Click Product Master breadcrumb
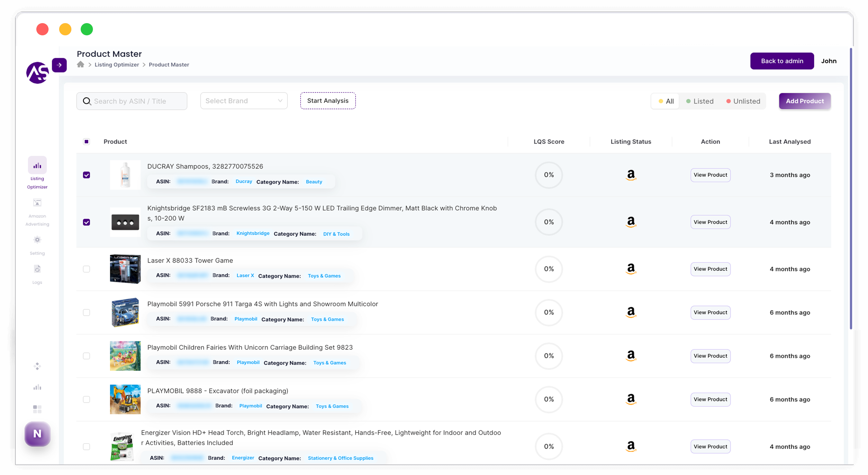The height and width of the screenshot is (475, 868). point(169,65)
